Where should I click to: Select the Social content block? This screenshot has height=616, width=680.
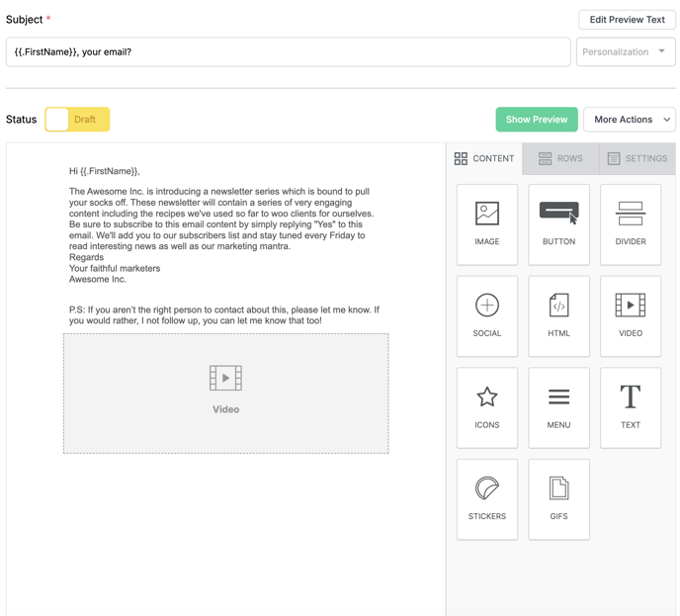click(487, 316)
